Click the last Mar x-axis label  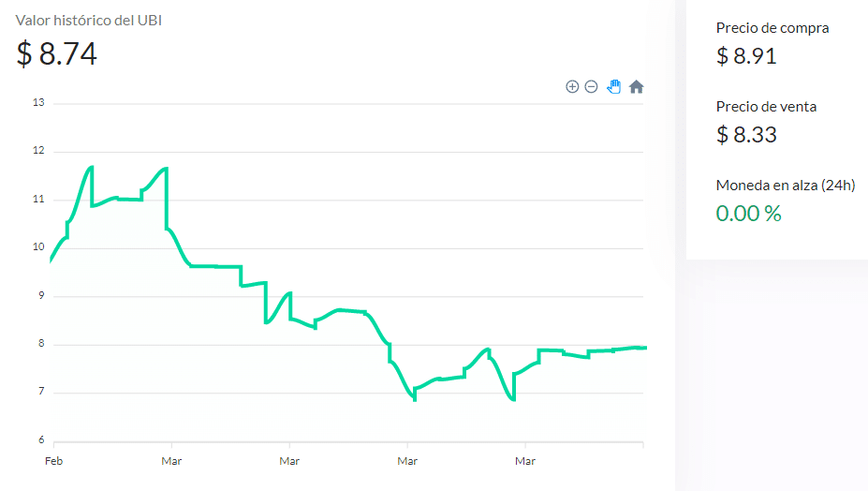524,460
